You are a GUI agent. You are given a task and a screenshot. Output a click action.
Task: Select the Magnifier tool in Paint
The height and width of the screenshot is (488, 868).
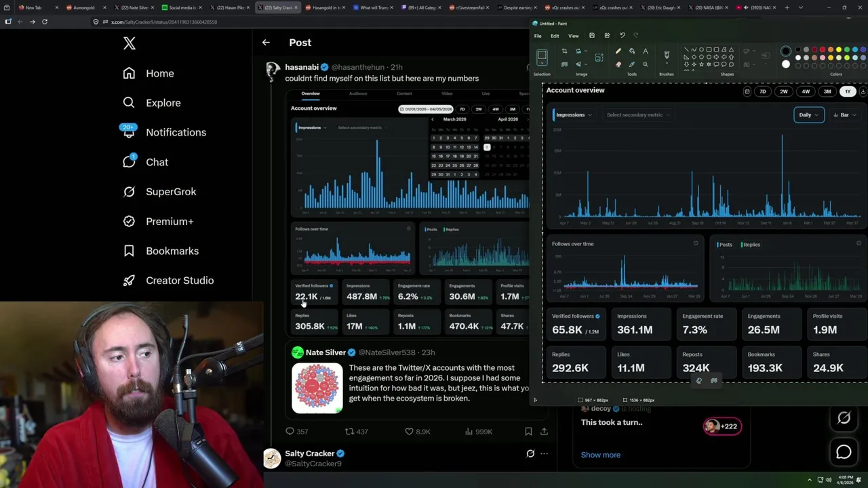(646, 64)
